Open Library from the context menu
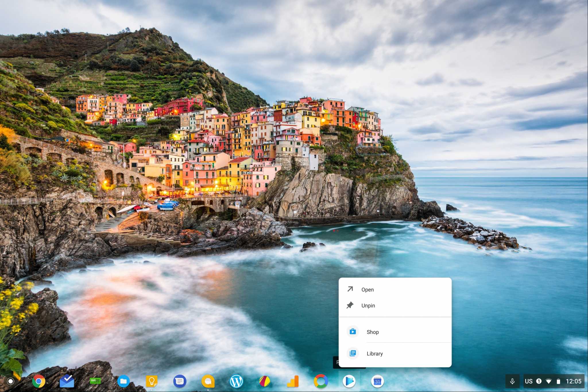Screen dimensions: 588x392 click(374, 353)
